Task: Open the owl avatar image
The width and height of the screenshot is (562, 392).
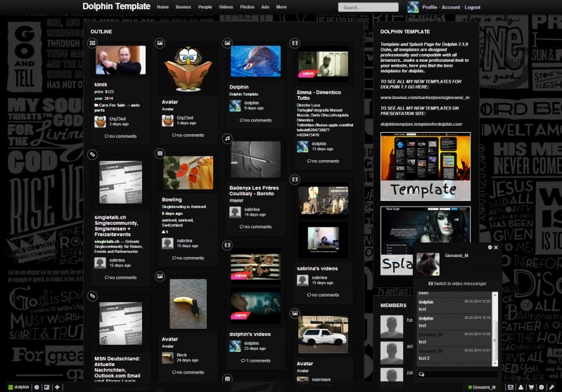Action: 189,69
